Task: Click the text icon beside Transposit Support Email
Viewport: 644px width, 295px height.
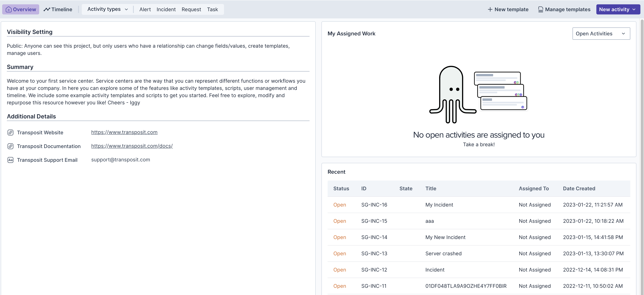Action: (10, 160)
